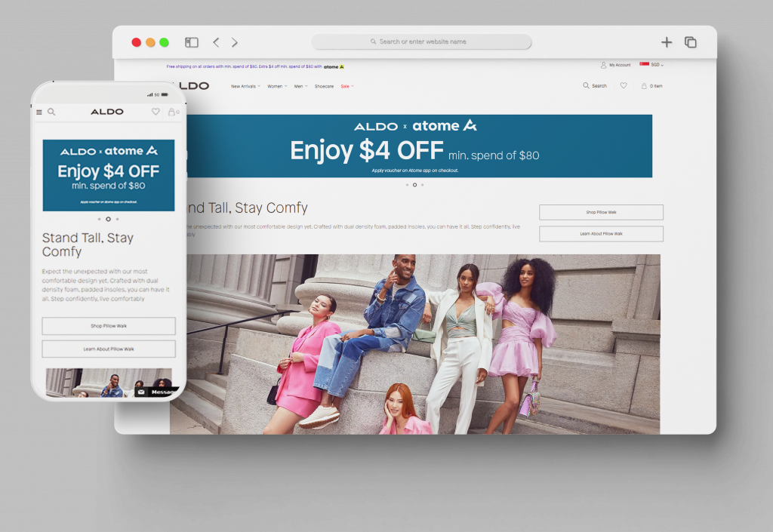Open the New Arrivals menu
The height and width of the screenshot is (532, 773).
pyautogui.click(x=243, y=86)
